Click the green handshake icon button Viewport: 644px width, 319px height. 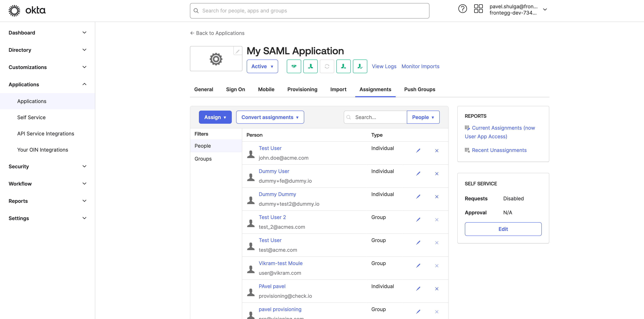click(x=294, y=66)
